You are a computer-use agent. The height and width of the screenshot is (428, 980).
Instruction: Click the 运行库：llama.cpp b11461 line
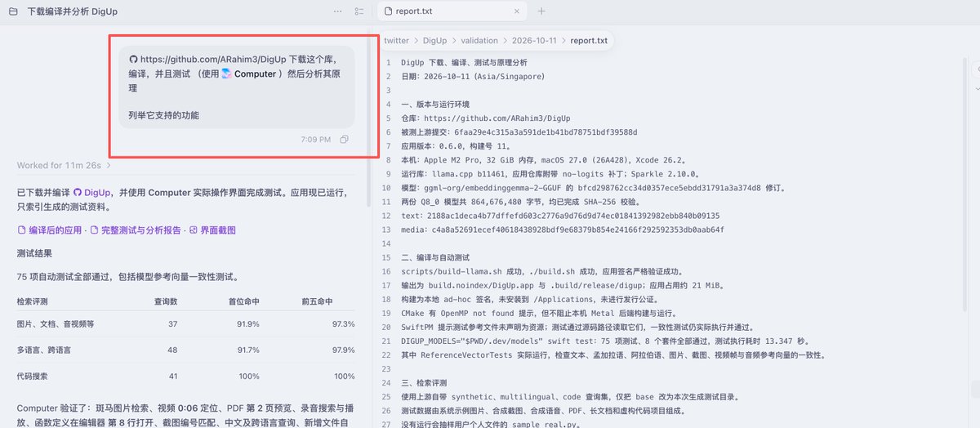pyautogui.click(x=550, y=173)
